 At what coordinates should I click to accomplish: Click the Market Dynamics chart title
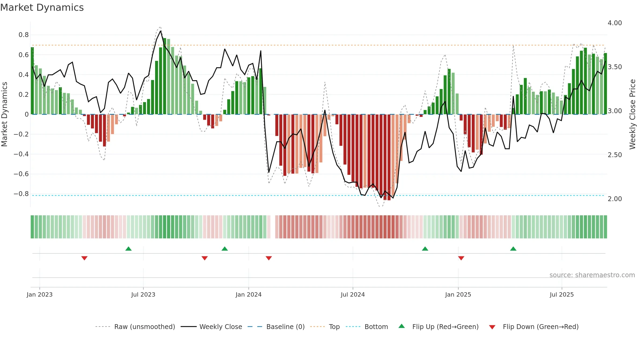tap(42, 8)
